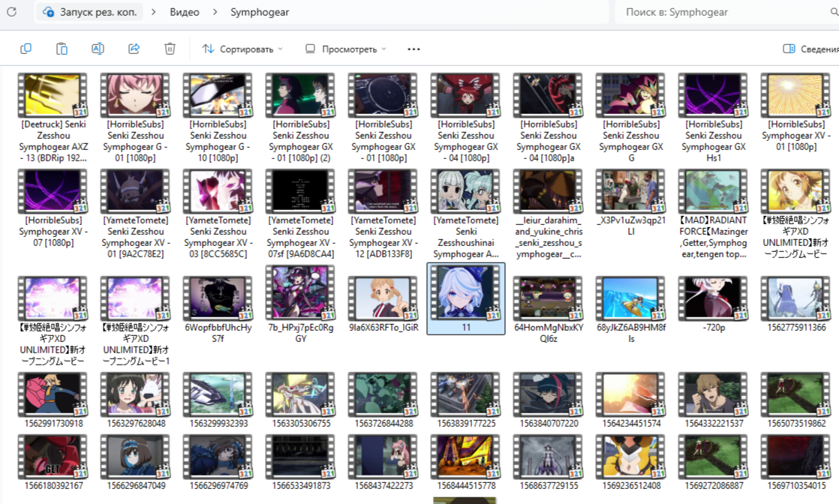Screen dimensions: 839x504
Task: Select the _leiur_darahim_and_yukine_chris video file
Action: tap(549, 214)
